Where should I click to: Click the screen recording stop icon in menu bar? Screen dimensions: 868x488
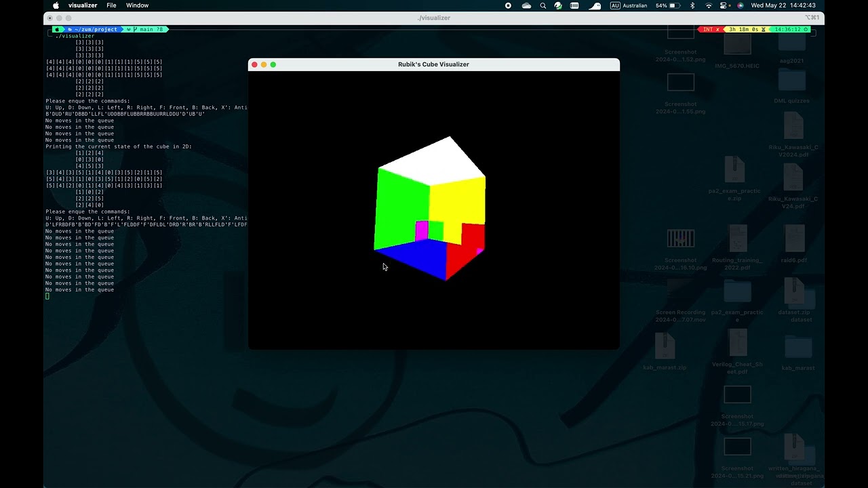pyautogui.click(x=508, y=5)
